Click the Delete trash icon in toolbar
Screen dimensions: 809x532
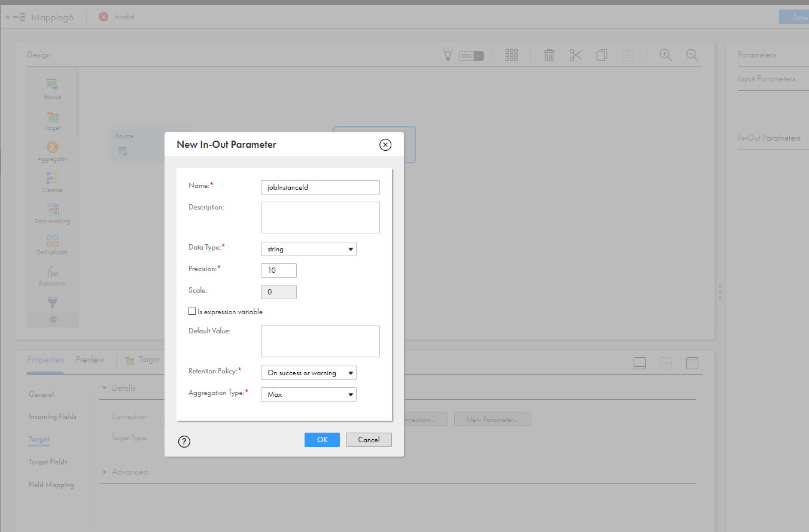[549, 55]
